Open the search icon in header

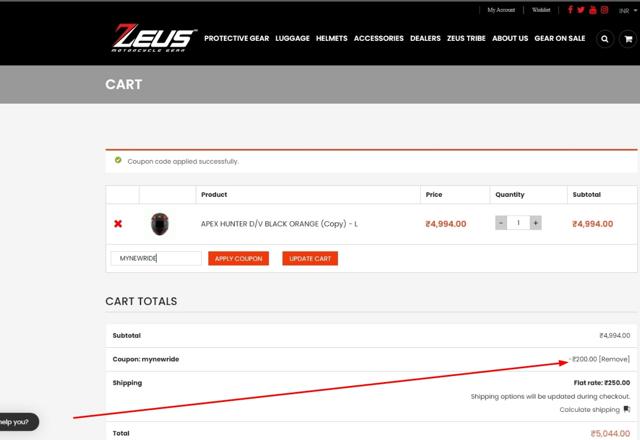point(605,39)
